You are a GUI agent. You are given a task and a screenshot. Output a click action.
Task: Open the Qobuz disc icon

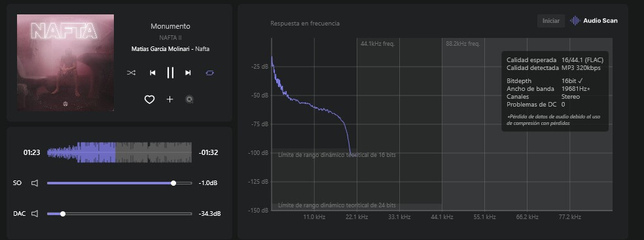189,99
